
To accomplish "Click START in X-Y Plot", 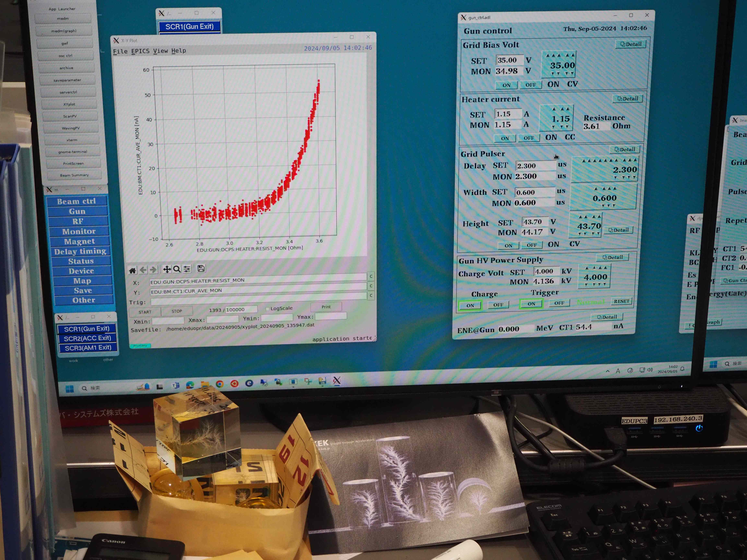I will tap(145, 312).
